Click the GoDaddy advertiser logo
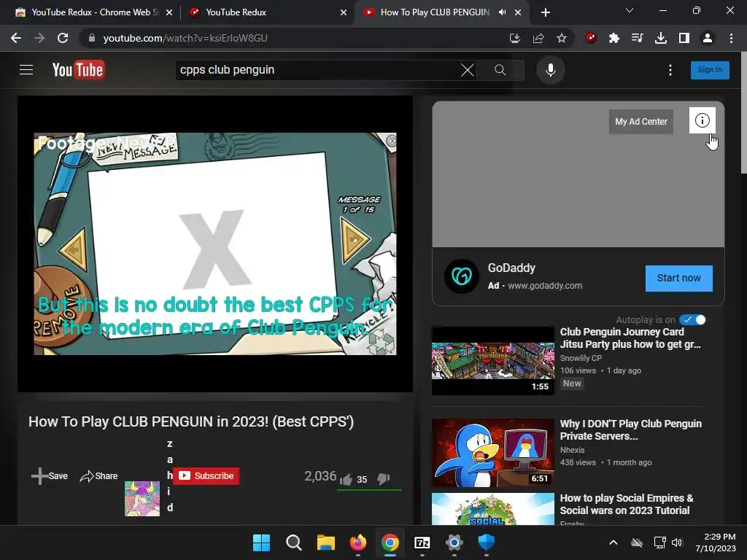This screenshot has width=747, height=560. 461,276
